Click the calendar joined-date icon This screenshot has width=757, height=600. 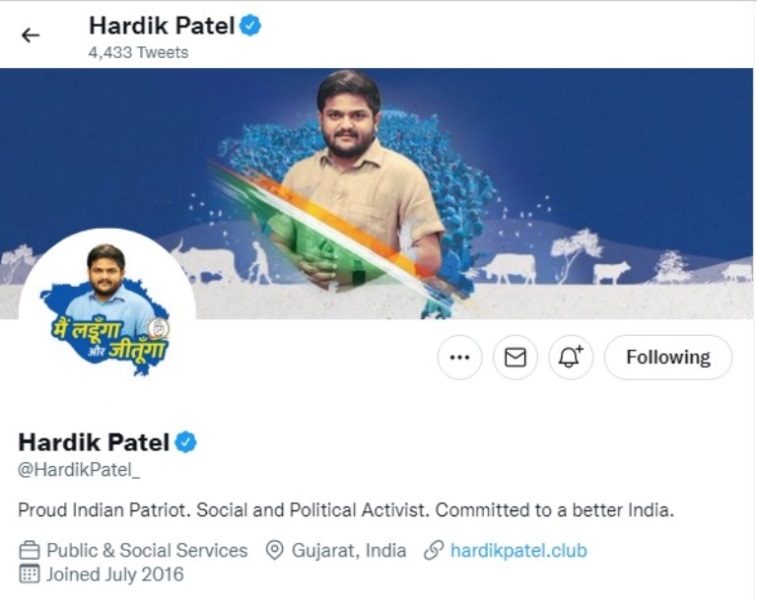coord(29,574)
